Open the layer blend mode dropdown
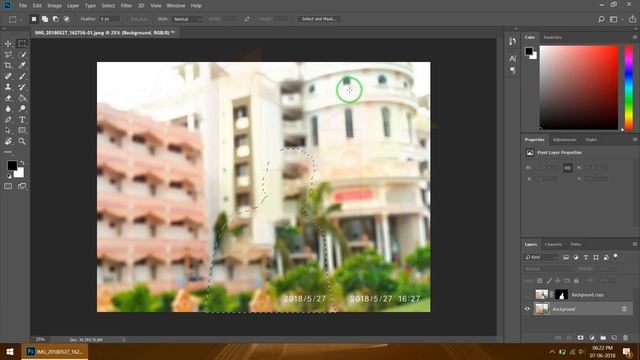Image resolution: width=640 pixels, height=360 pixels. [x=548, y=269]
